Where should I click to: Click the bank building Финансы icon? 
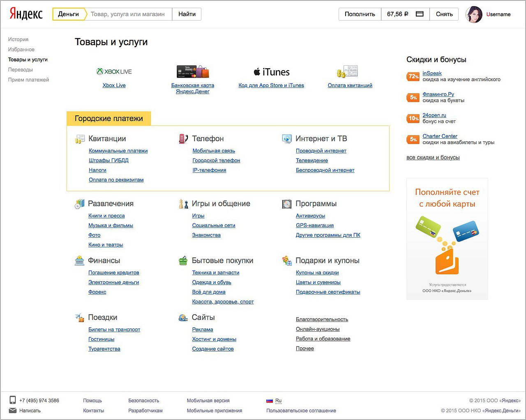tap(80, 261)
